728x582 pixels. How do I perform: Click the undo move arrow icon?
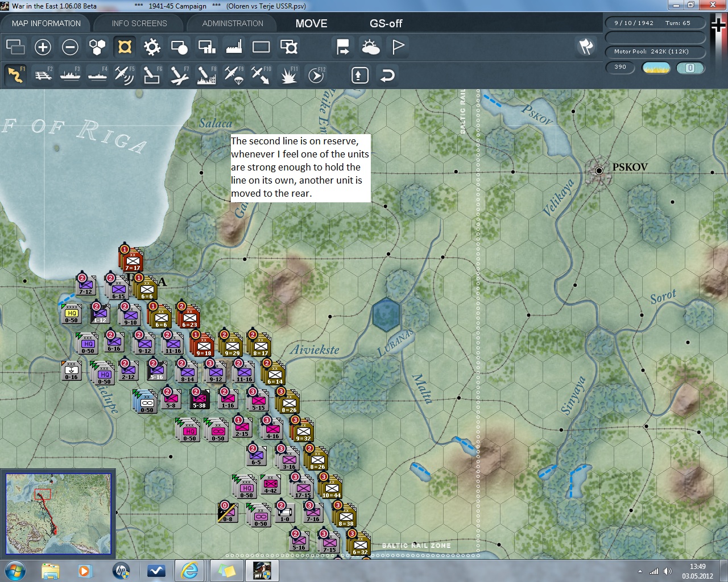(x=387, y=75)
